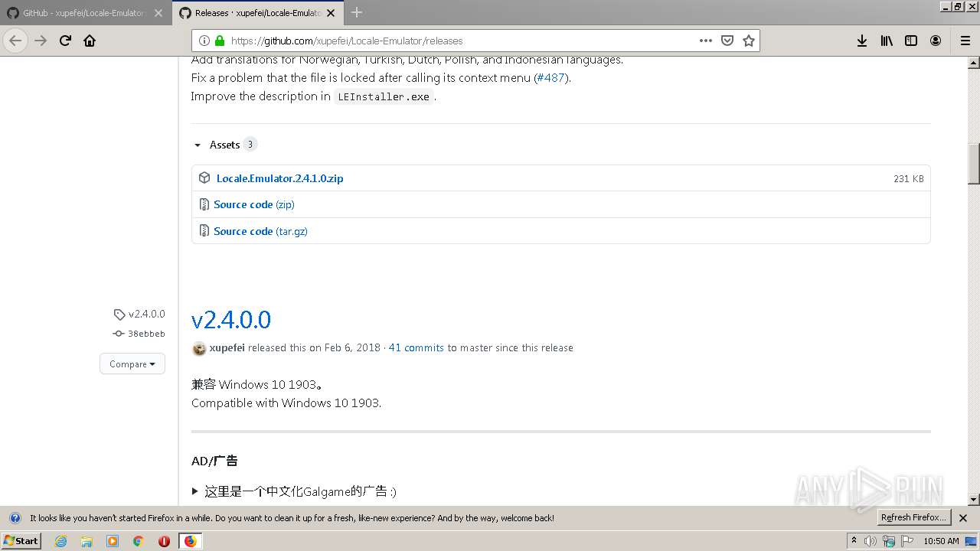This screenshot has width=980, height=551.
Task: Download Source code (zip)
Action: (x=254, y=204)
